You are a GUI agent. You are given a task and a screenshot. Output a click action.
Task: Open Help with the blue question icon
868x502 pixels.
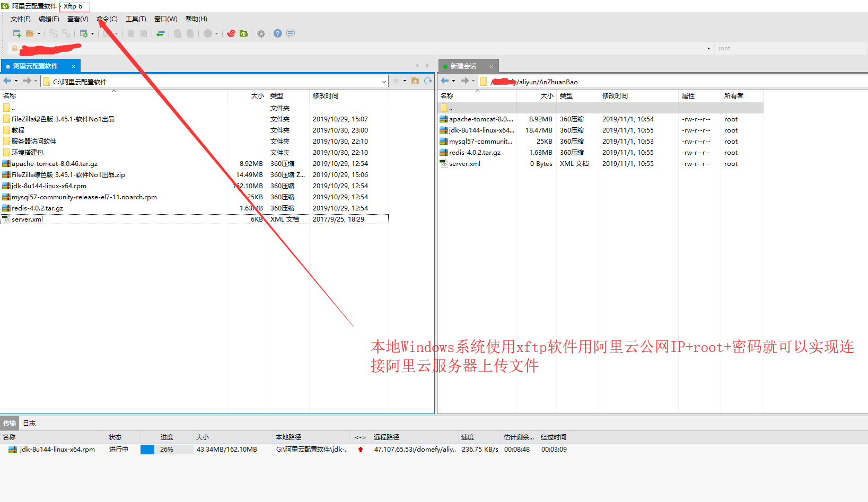(x=278, y=33)
